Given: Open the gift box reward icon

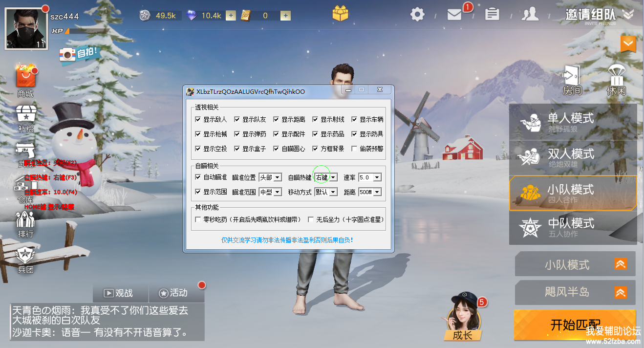Looking at the screenshot, I should click(341, 13).
